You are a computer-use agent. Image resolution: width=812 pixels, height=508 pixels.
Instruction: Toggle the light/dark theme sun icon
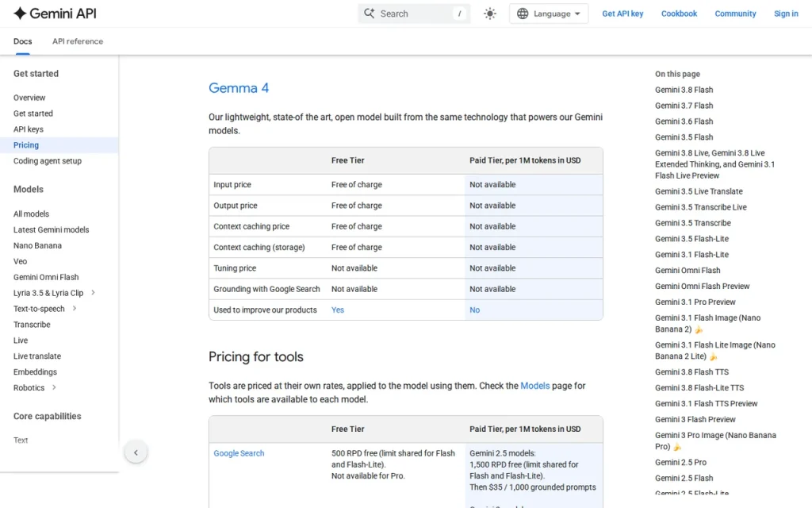[490, 13]
